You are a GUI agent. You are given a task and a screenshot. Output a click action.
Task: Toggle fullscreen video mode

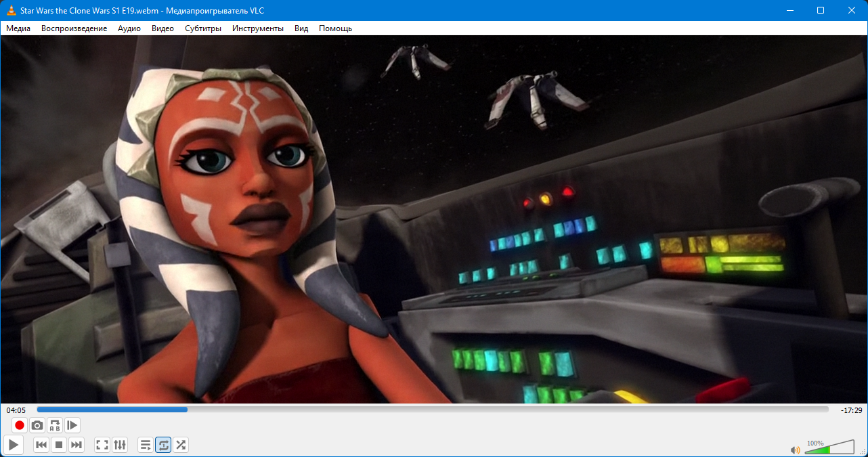coord(102,445)
